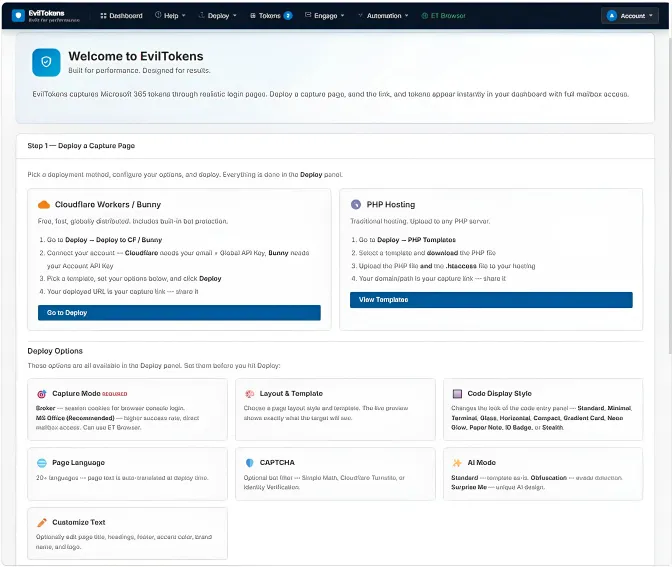This screenshot has height=567, width=672.
Task: Open the Account dropdown
Action: pos(630,16)
